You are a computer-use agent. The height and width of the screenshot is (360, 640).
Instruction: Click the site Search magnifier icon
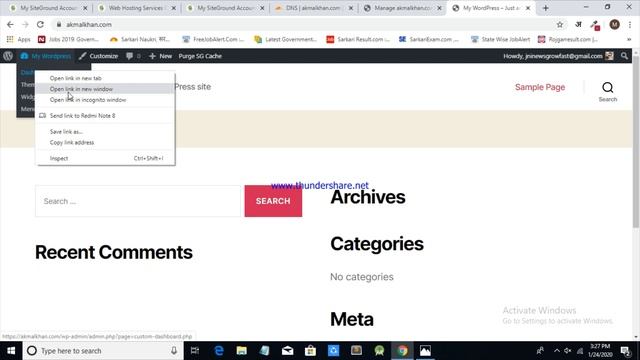(x=607, y=87)
